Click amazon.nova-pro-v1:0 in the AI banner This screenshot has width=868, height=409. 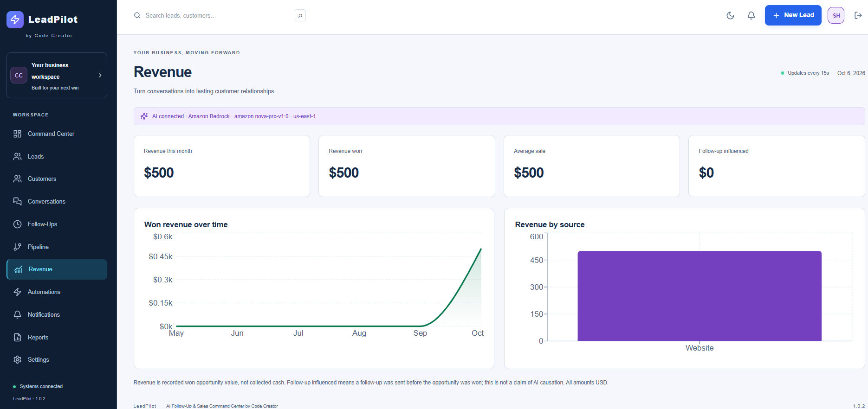point(261,116)
